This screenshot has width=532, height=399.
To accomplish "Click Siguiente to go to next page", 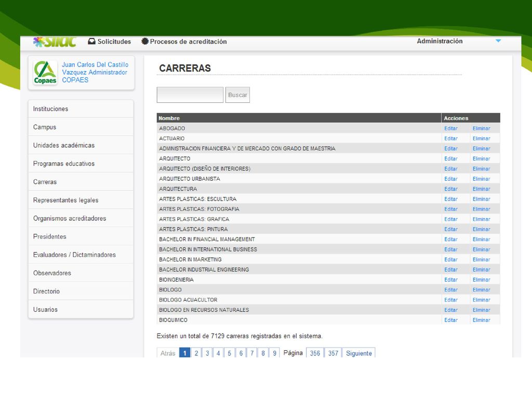I will tap(359, 353).
